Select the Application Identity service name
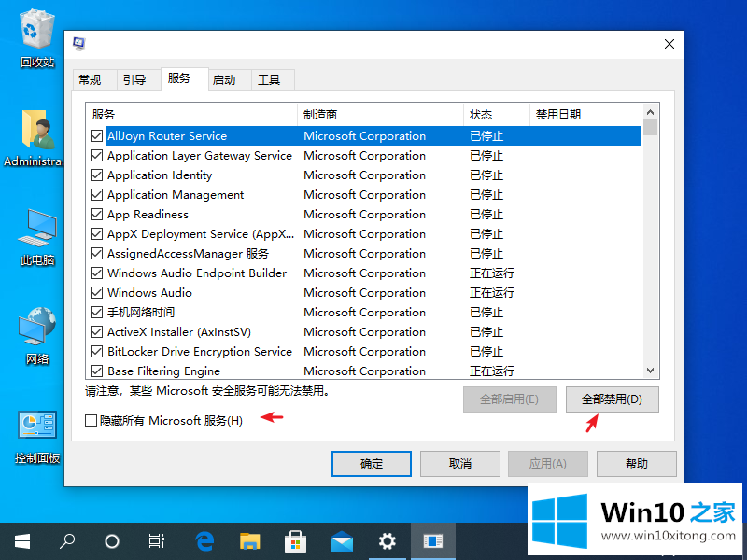 (x=160, y=175)
